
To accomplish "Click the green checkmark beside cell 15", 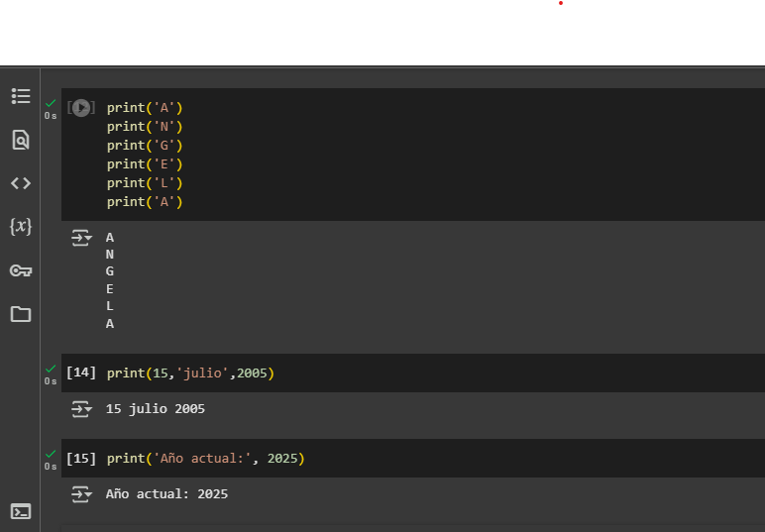I will point(51,454).
